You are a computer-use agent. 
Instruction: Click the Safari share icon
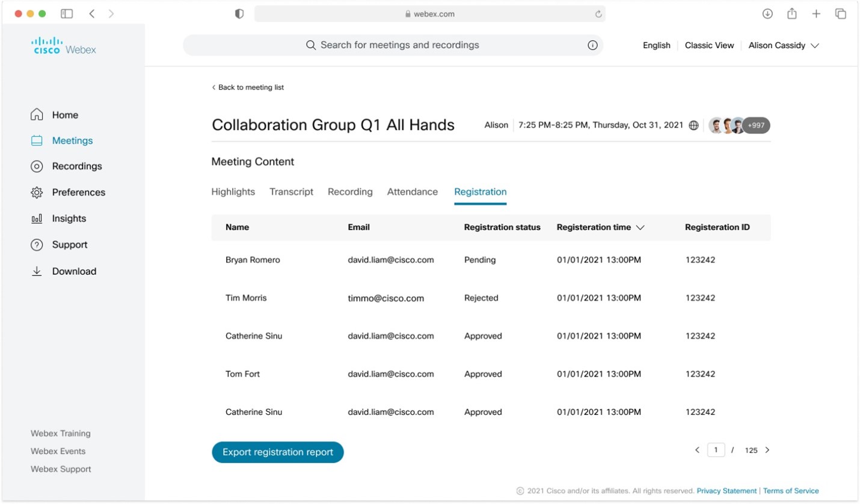(792, 14)
